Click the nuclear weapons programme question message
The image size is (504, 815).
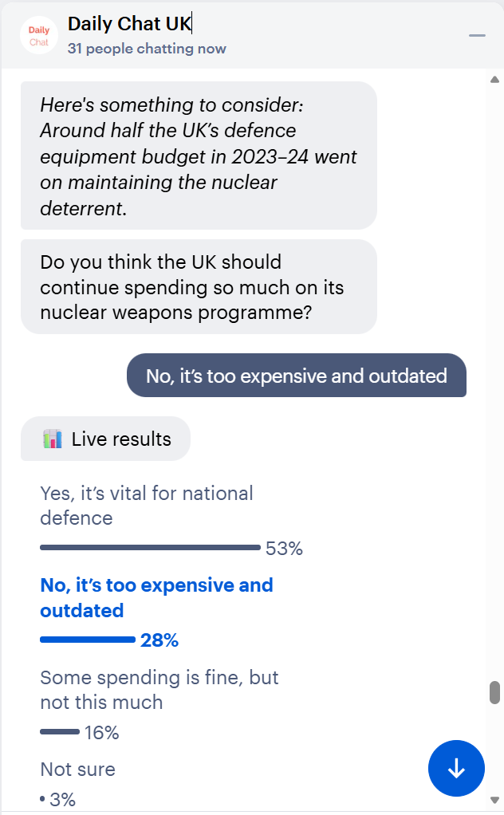click(198, 287)
